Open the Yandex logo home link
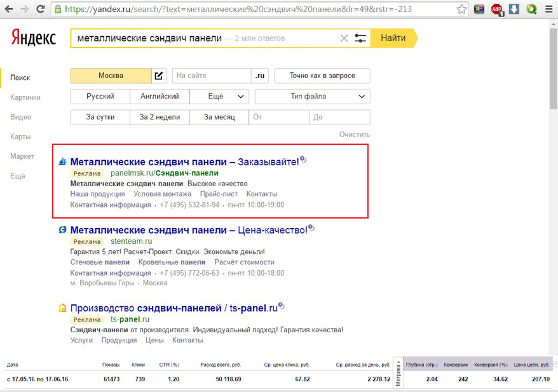This screenshot has height=392, width=558. pyautogui.click(x=34, y=38)
